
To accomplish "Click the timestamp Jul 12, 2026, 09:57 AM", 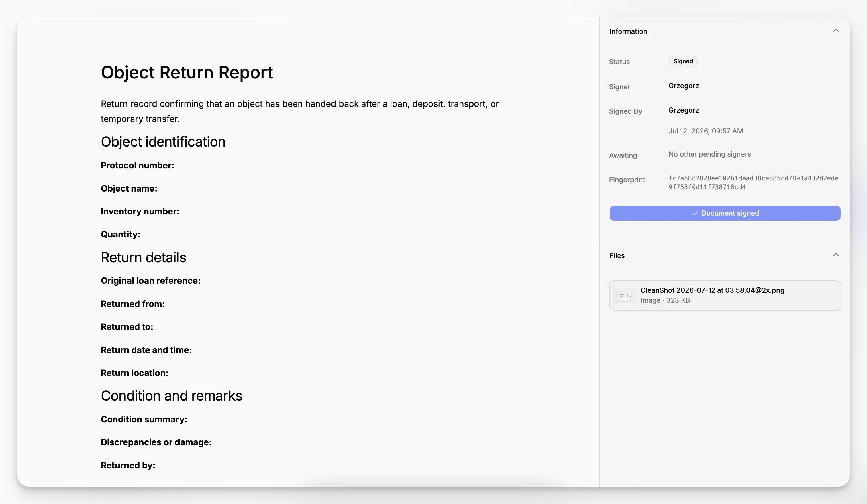I will (706, 131).
